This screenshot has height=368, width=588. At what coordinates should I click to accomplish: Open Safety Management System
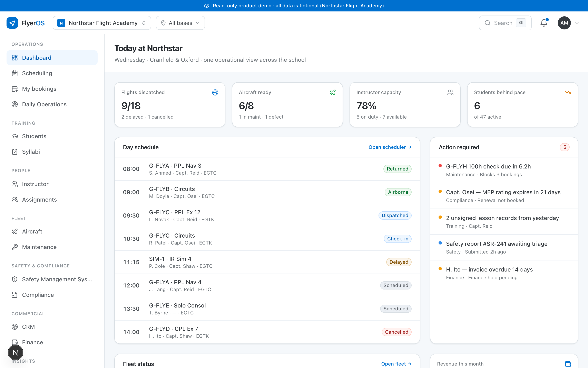pos(52,279)
